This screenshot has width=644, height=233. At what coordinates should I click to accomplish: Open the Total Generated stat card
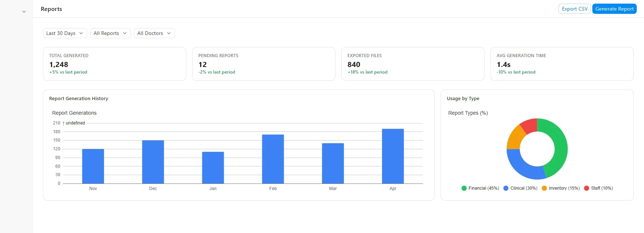(x=115, y=64)
